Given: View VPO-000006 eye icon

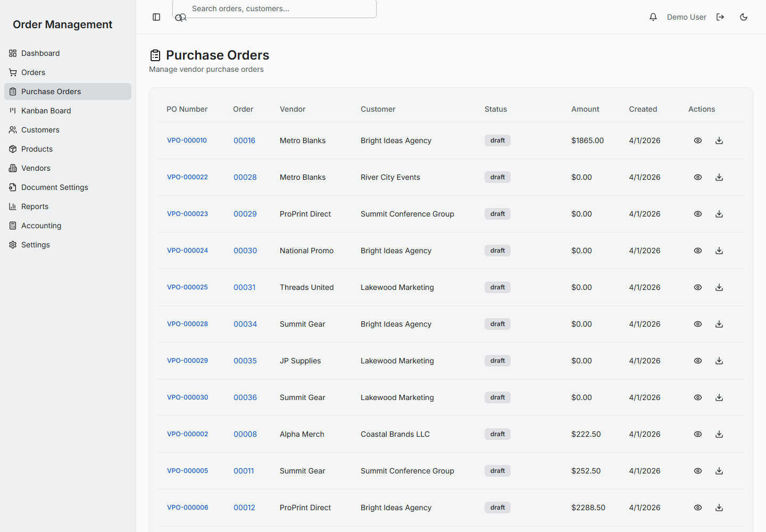Looking at the screenshot, I should [698, 508].
